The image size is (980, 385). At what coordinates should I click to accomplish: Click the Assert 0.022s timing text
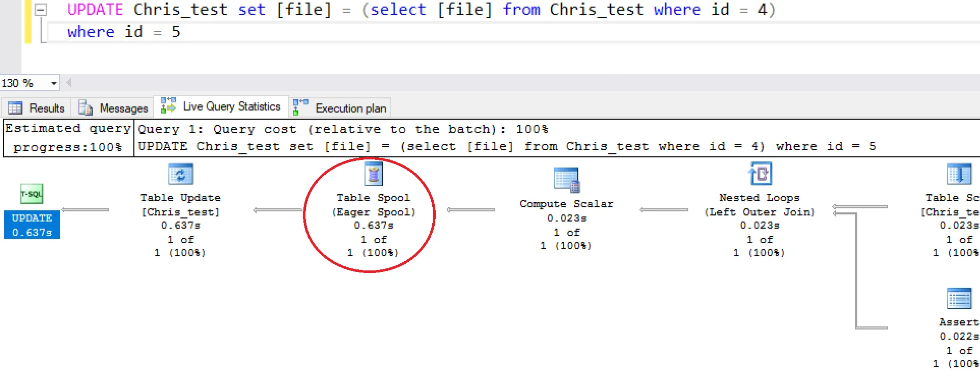959,336
